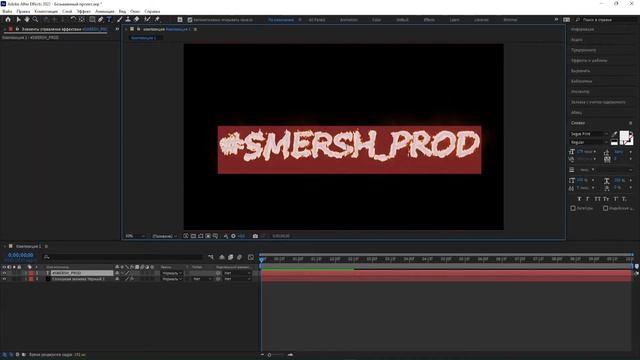640x360 pixels.
Task: Open track matte dropdown for black solid layer
Action: point(202,279)
